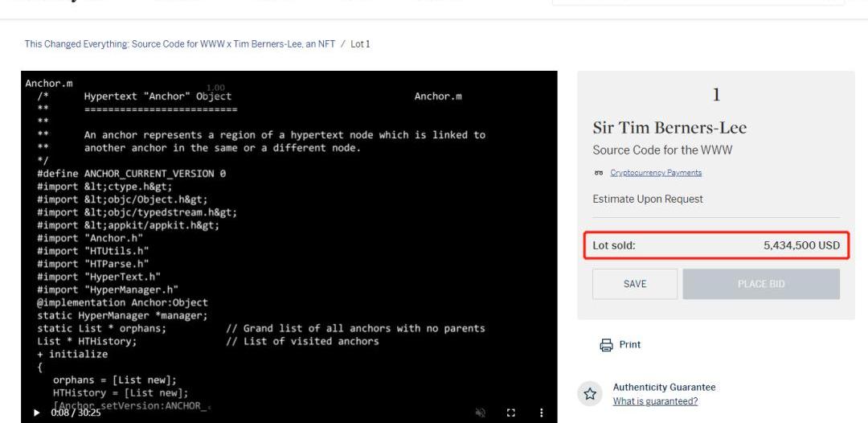
Task: Click the Source Code for the WWW subtitle
Action: coord(662,150)
